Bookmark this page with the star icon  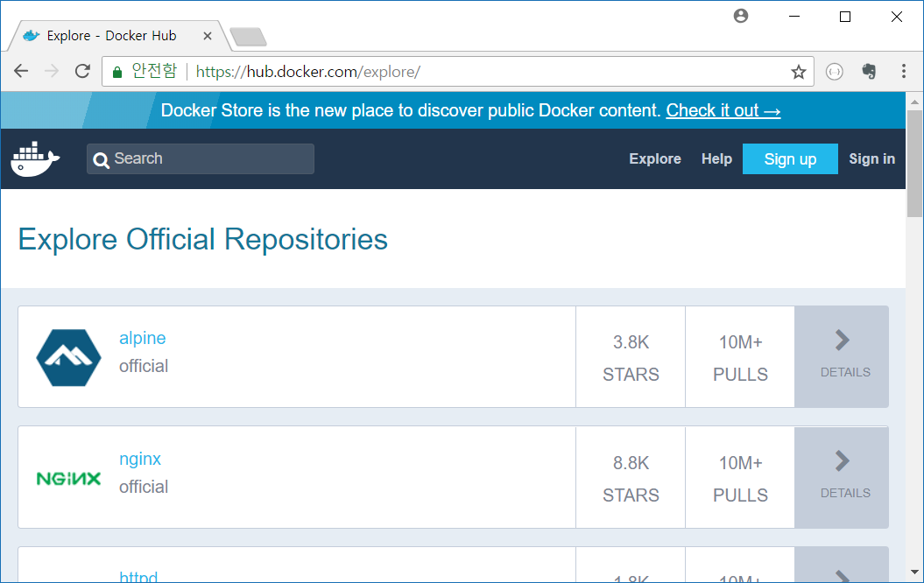[x=799, y=72]
